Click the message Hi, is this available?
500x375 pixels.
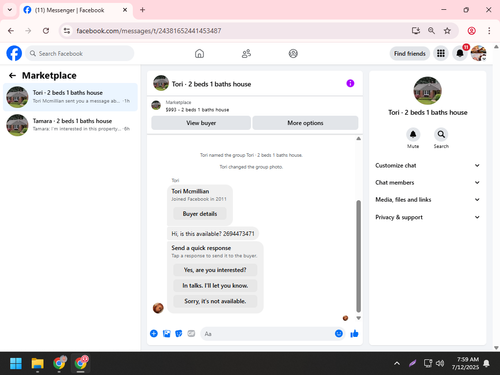[x=213, y=234]
